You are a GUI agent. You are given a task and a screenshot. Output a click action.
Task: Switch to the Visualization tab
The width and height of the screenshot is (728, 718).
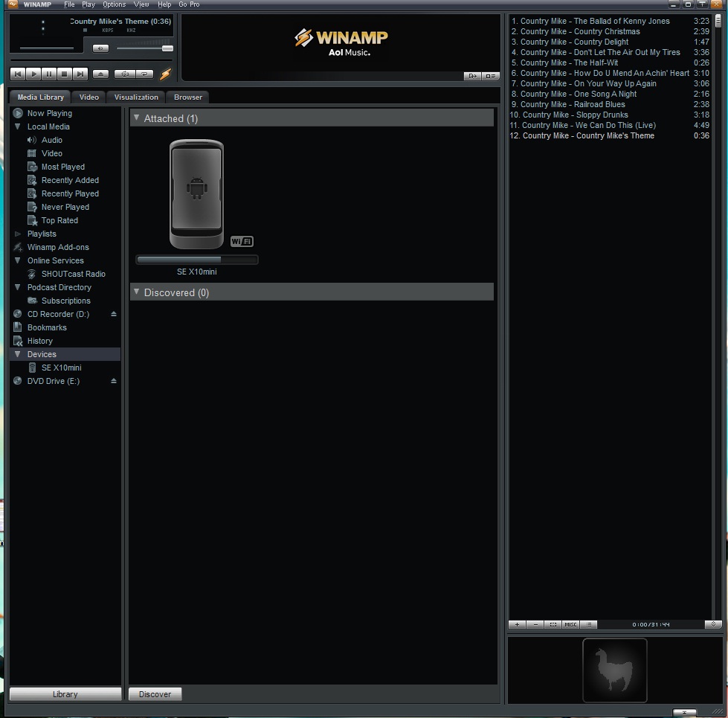tap(136, 97)
